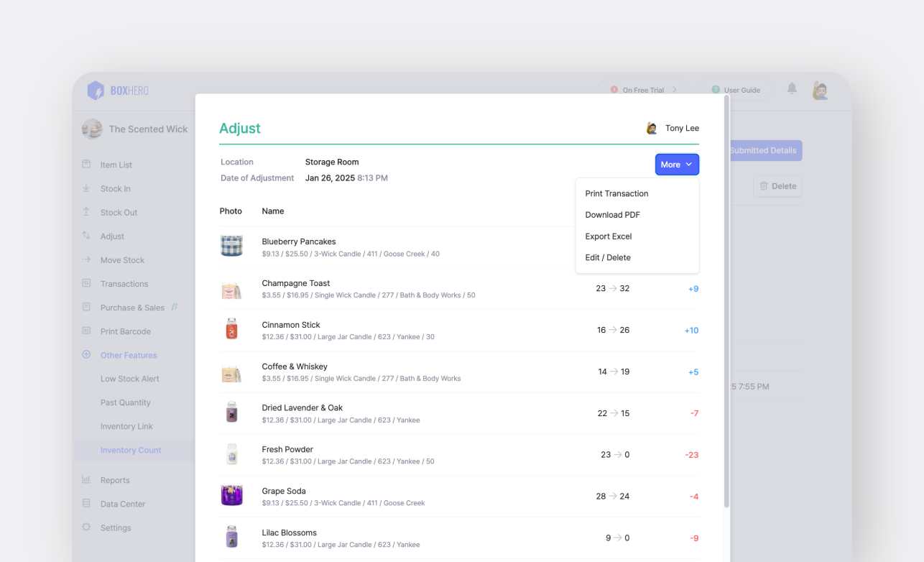Choose Edit / Delete menu entry
Image resolution: width=924 pixels, height=562 pixels.
[607, 257]
